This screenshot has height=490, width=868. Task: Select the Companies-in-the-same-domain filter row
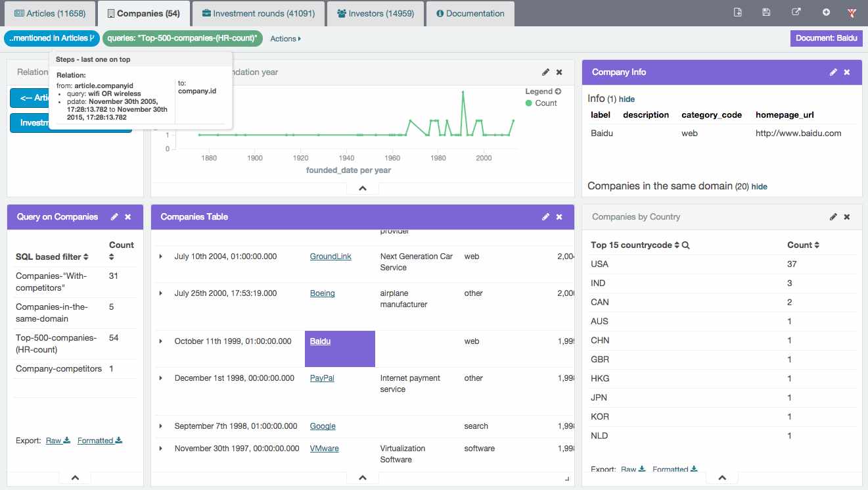pos(75,313)
